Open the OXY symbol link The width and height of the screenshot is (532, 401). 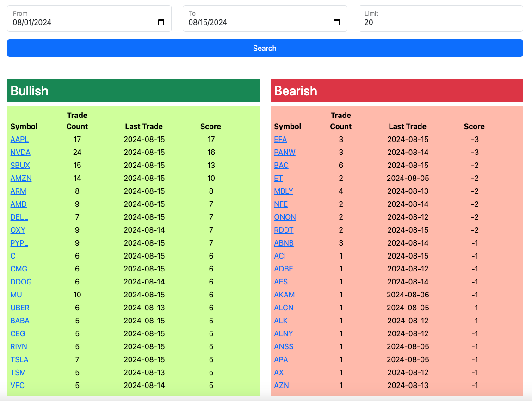[18, 230]
